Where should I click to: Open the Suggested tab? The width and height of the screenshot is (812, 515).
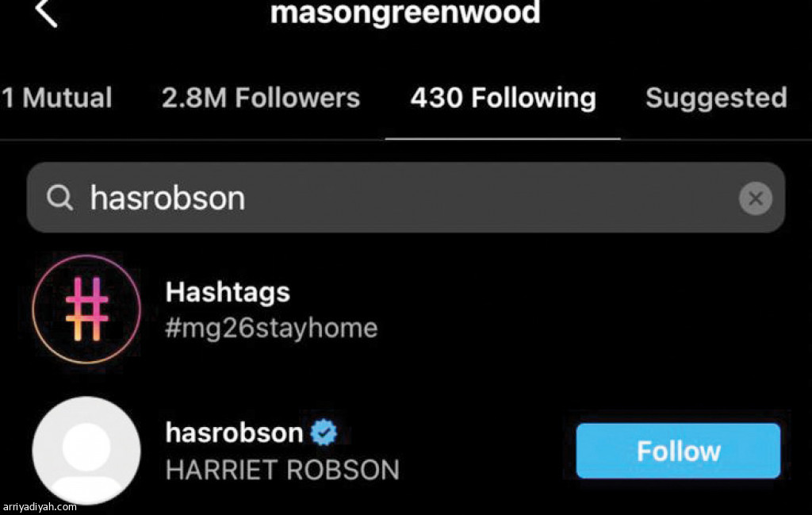point(716,98)
